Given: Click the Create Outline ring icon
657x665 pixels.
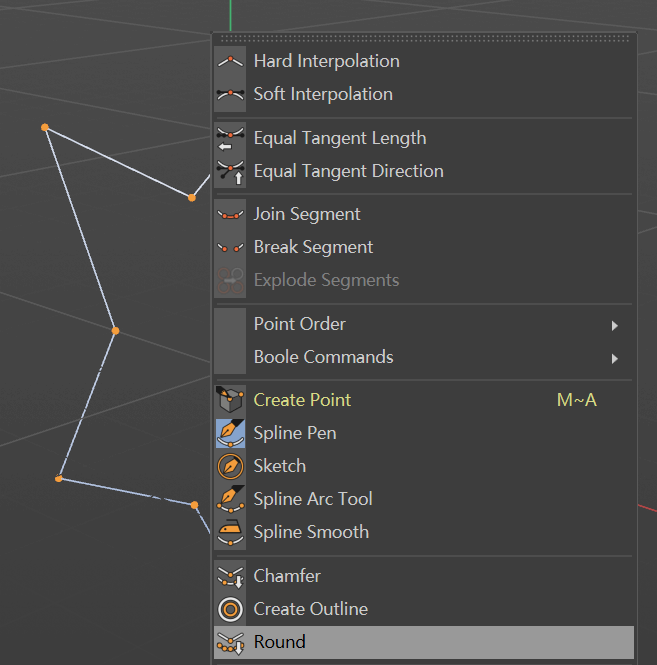Looking at the screenshot, I should [230, 609].
